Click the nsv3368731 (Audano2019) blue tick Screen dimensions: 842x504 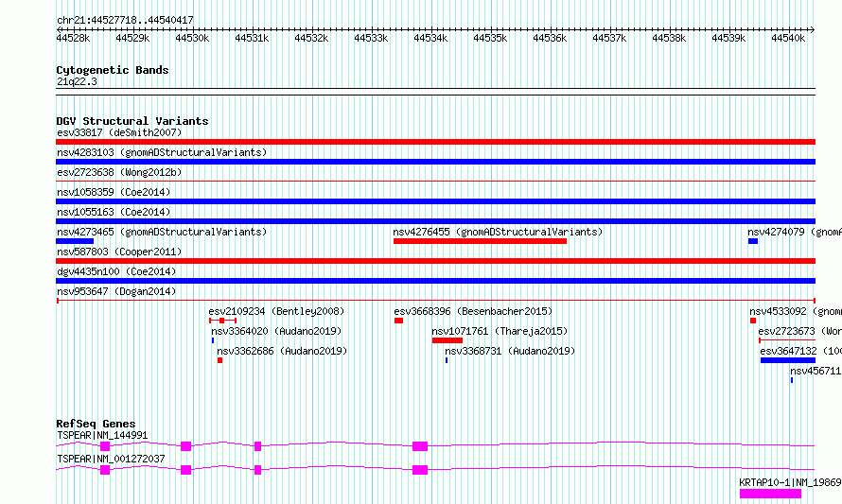point(447,360)
